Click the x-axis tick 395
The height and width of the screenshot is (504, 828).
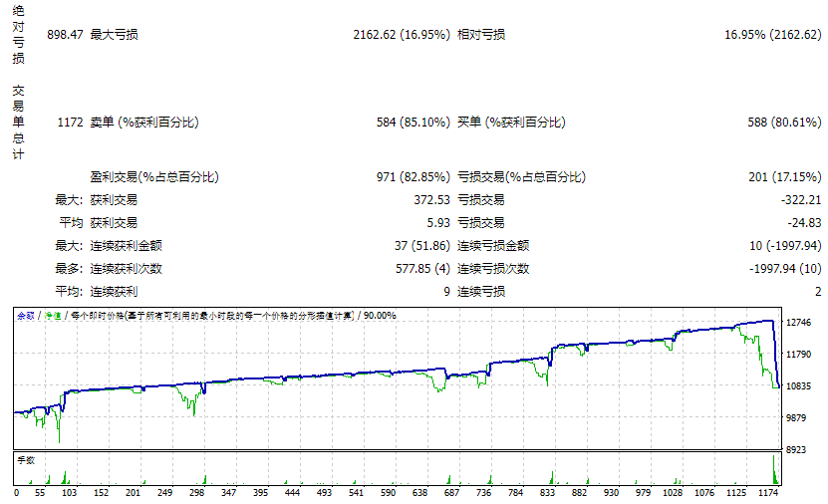260,493
